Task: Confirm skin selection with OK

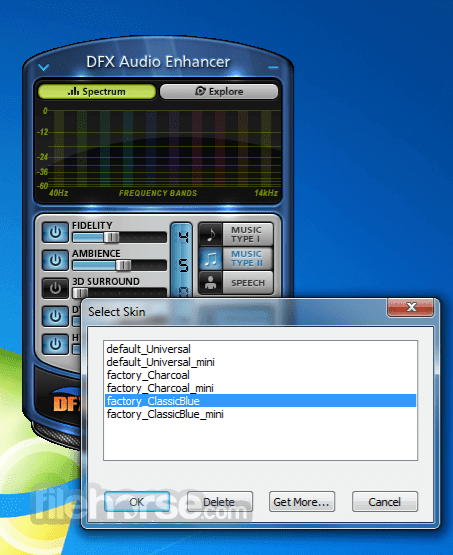Action: tap(137, 502)
